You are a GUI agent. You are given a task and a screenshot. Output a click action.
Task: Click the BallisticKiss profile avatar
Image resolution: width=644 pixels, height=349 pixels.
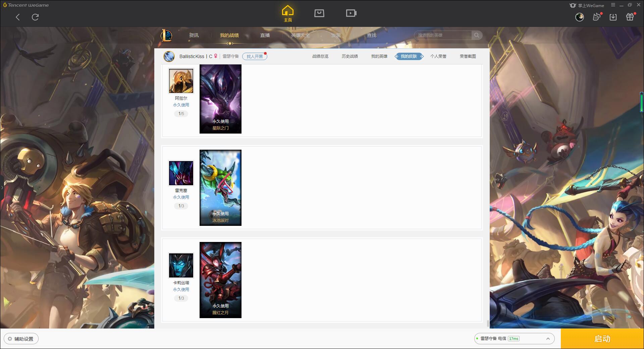(169, 56)
